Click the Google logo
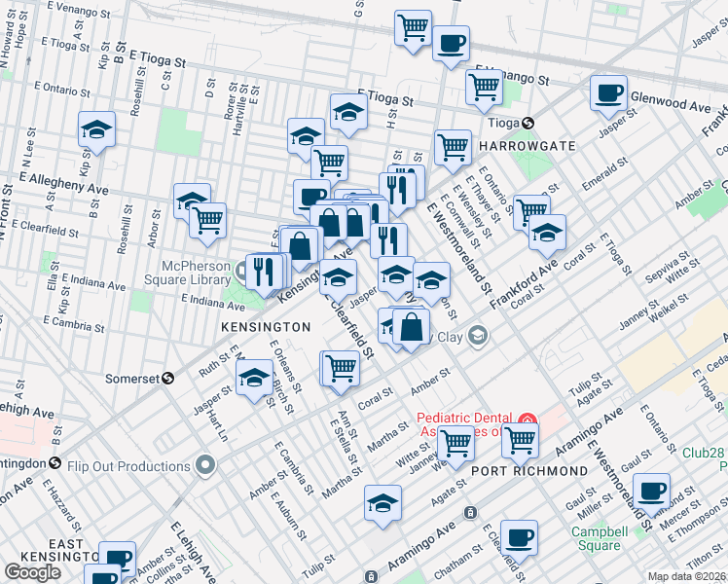728x584 pixels. [33, 572]
